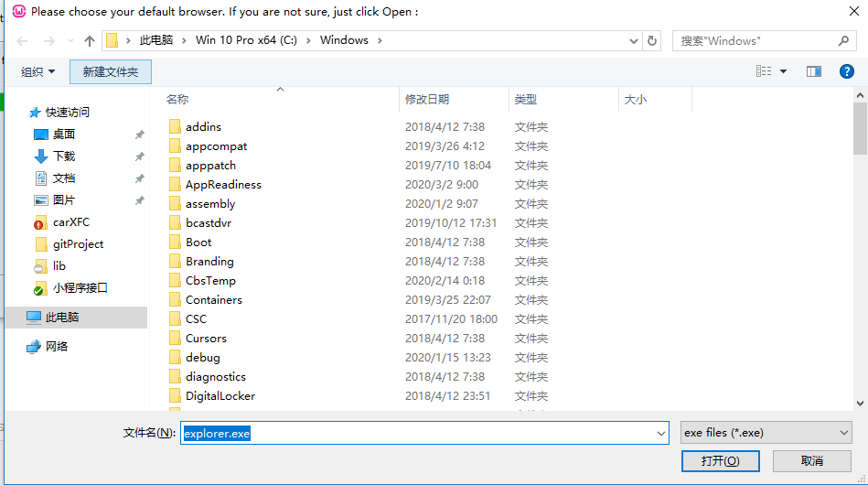
Task: Expand breadcrumb arrow after Windows
Action: [380, 40]
